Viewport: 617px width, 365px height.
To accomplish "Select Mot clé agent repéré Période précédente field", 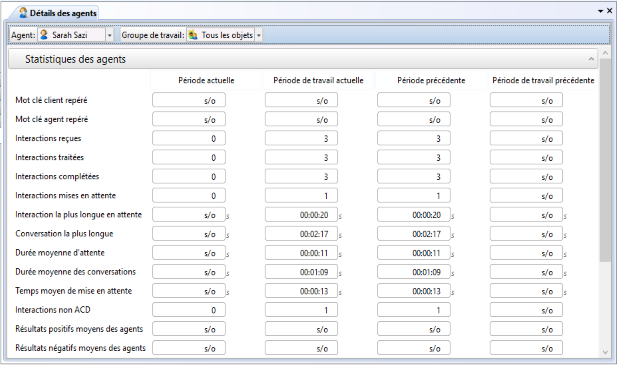I will point(414,119).
